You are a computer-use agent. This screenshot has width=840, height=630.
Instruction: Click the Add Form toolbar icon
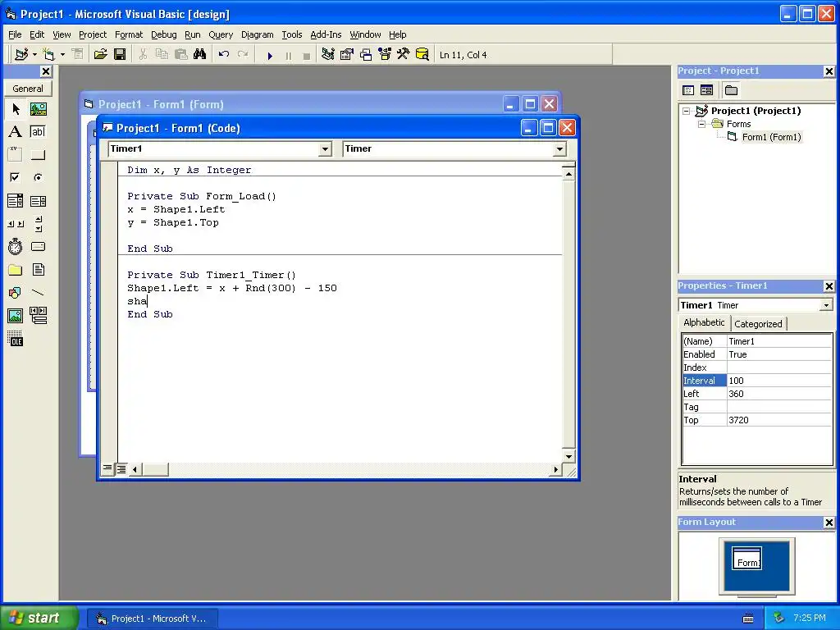[x=48, y=54]
